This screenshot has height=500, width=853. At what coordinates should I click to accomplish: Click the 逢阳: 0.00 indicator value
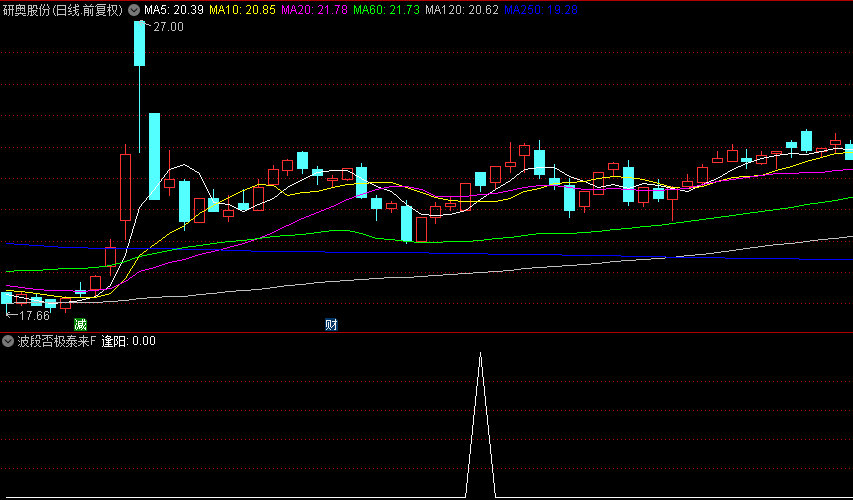click(128, 342)
